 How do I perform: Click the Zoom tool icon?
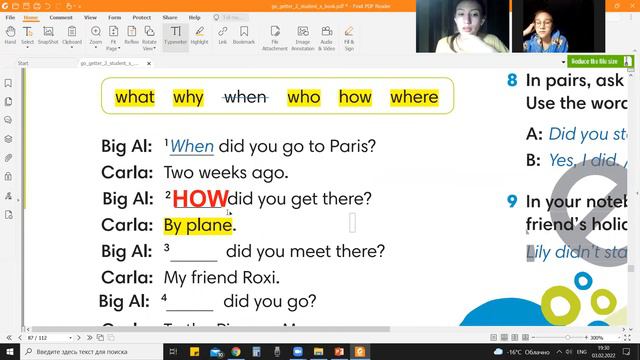point(96,31)
